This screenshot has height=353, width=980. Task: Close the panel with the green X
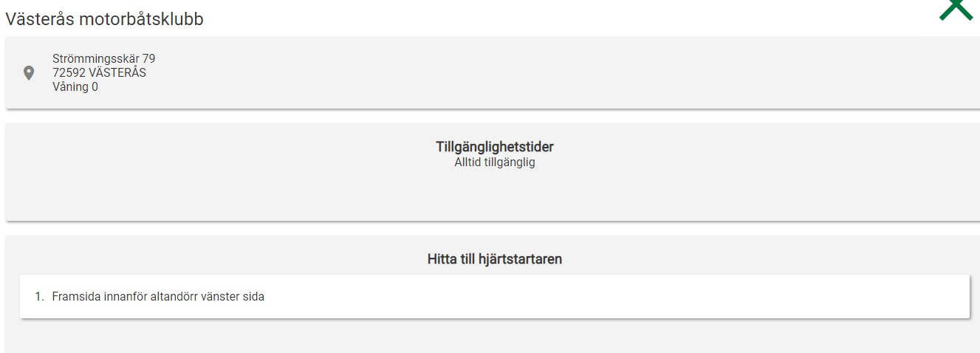point(956,10)
